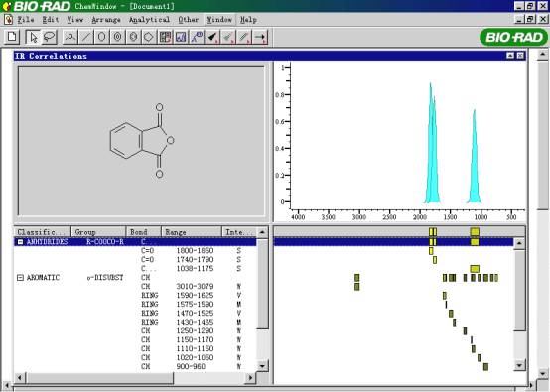The height and width of the screenshot is (392, 550).
Task: Pick the benzene ring tool
Action: pos(133,37)
